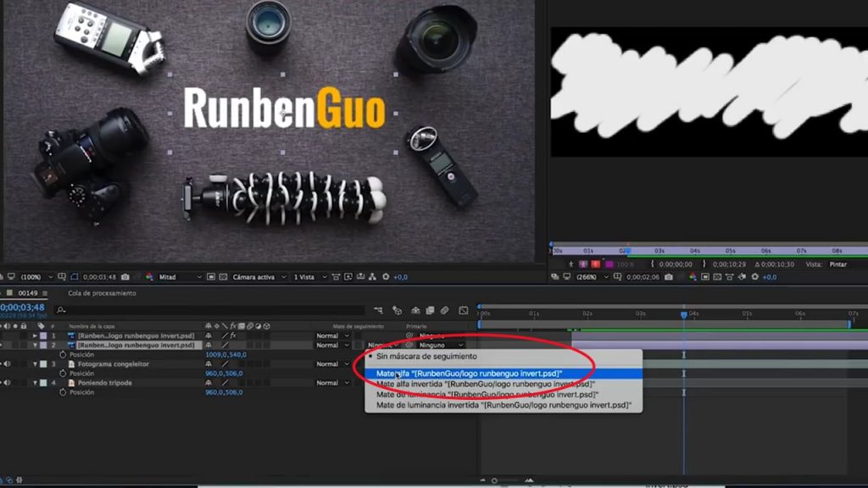Screen dimensions: 868x488
Task: Open Normal blend mode dropdown for layer 1
Action: click(332, 335)
